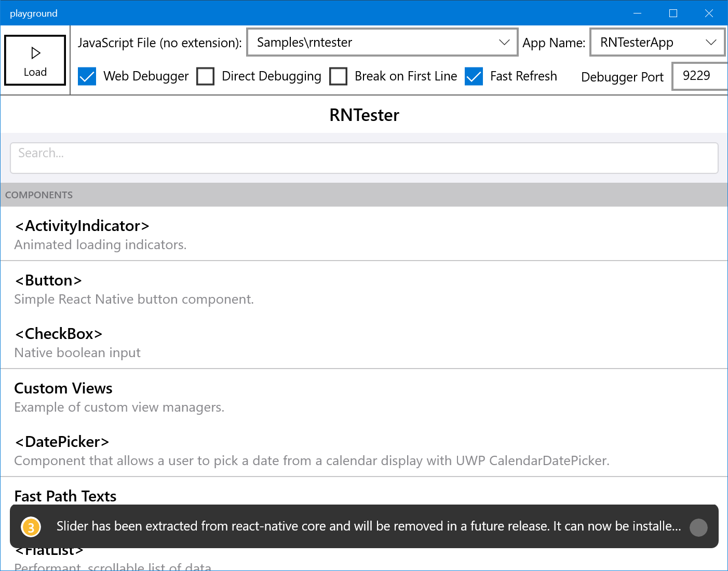Check Break on First Line
The image size is (728, 571).
coord(339,76)
